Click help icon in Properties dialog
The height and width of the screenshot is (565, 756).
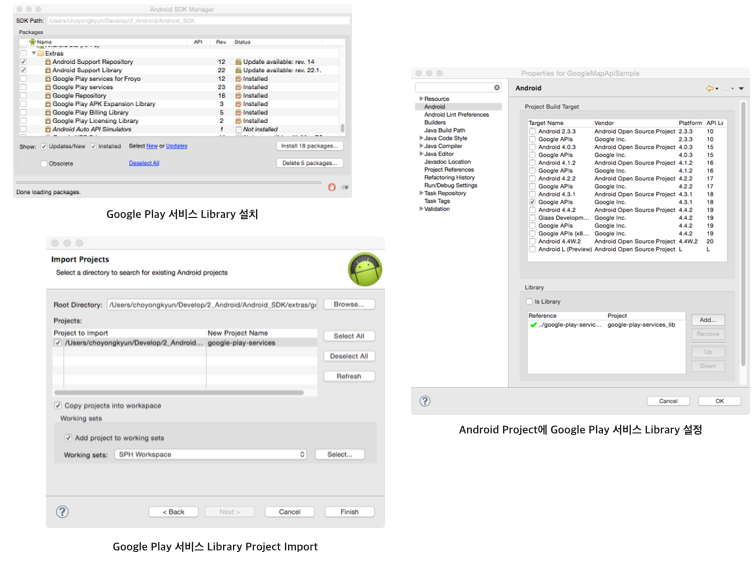tap(425, 401)
